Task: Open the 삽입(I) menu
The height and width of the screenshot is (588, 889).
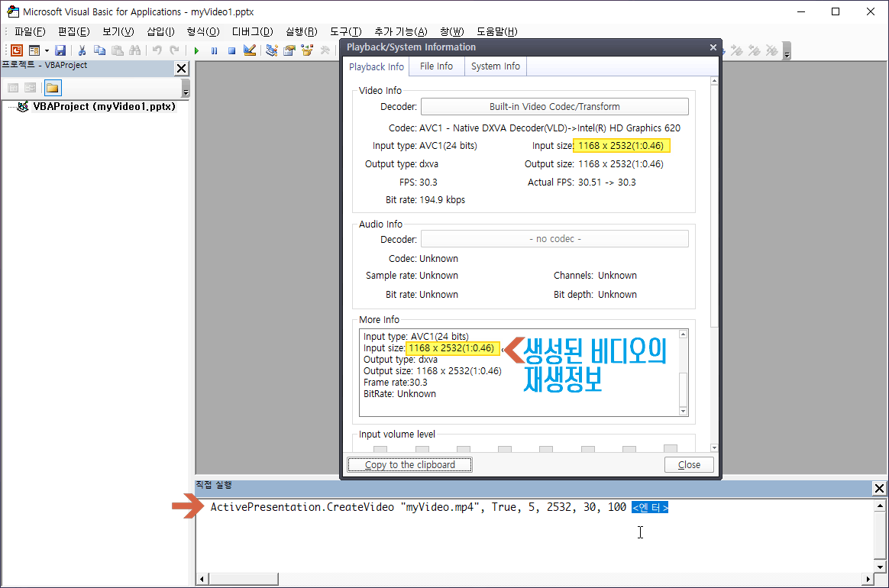Action: 160,31
